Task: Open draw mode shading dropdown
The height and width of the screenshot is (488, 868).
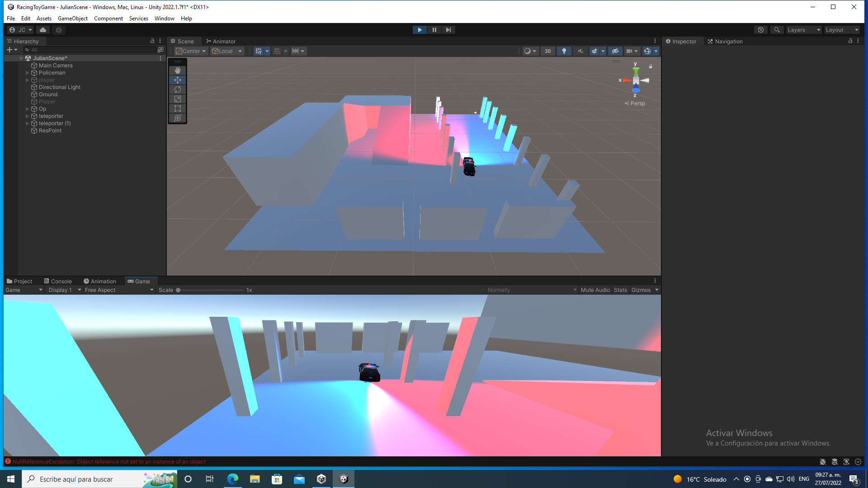Action: [x=530, y=51]
